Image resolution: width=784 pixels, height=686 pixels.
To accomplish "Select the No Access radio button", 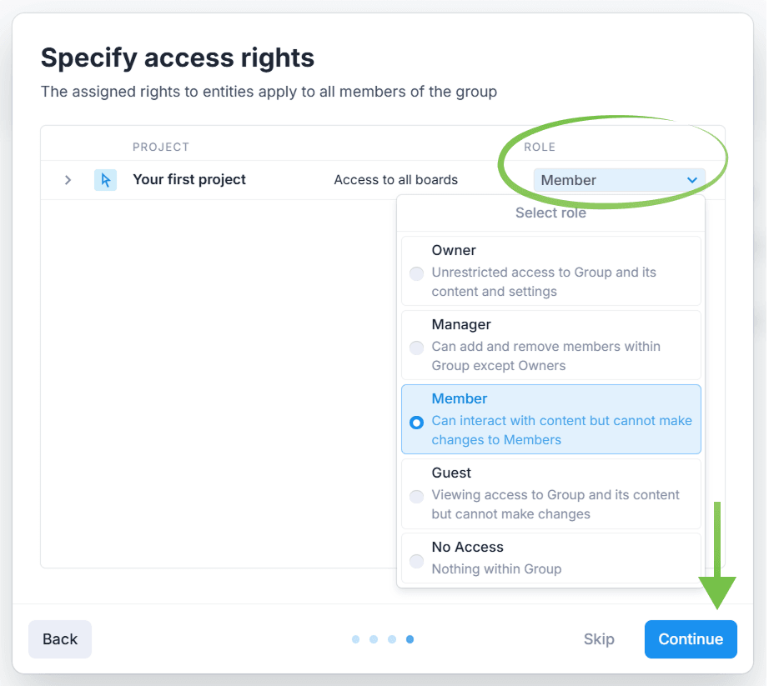I will 416,561.
